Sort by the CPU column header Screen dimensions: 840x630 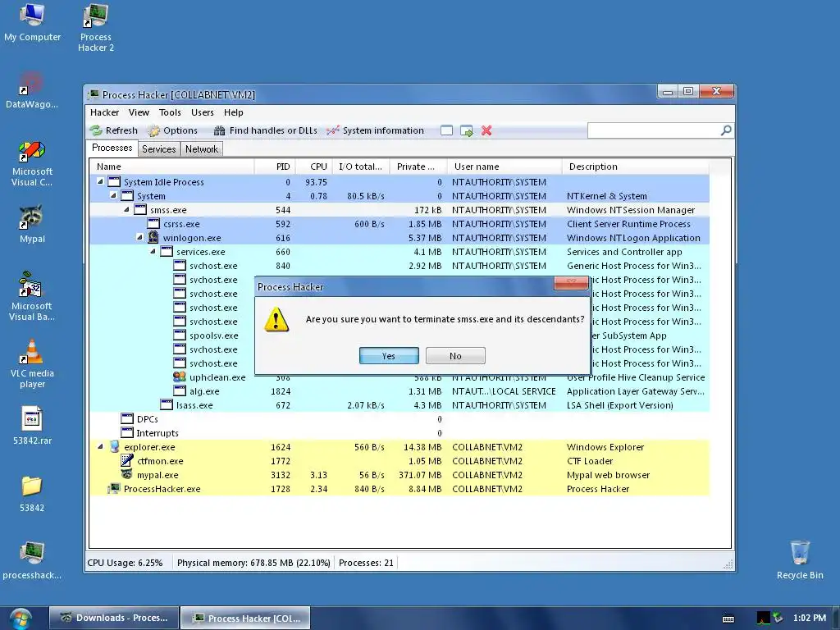tap(314, 167)
